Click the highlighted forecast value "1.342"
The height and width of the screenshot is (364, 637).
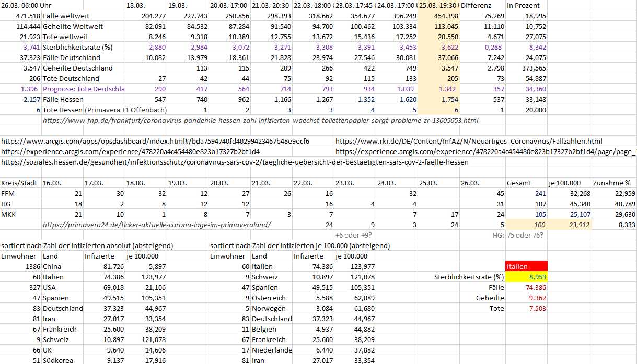point(448,89)
